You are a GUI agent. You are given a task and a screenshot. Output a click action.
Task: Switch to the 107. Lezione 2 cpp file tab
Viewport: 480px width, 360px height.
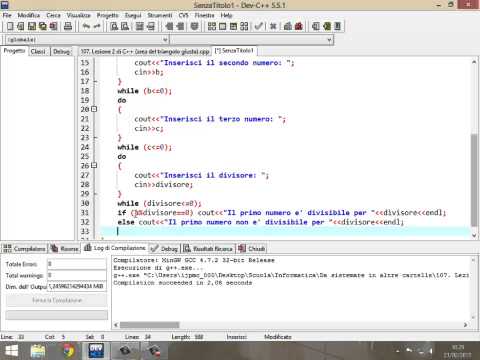[x=145, y=51]
